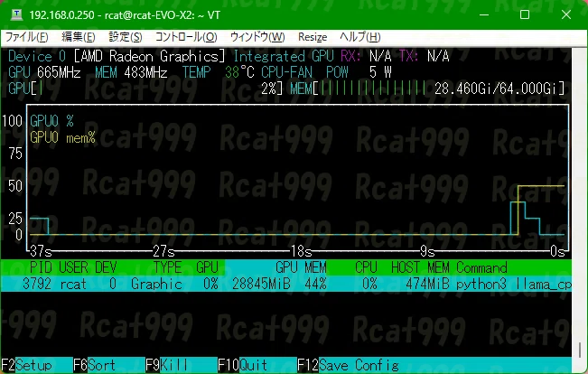Click the Tera Term icon in title bar
Screen dimensions: 588x374
pyautogui.click(x=16, y=15)
